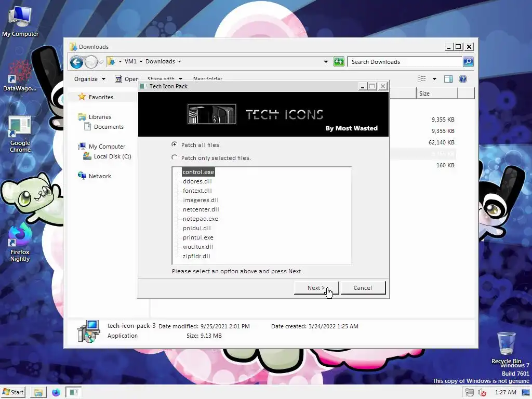Open Network in navigation pane
This screenshot has height=399, width=532.
click(95, 176)
